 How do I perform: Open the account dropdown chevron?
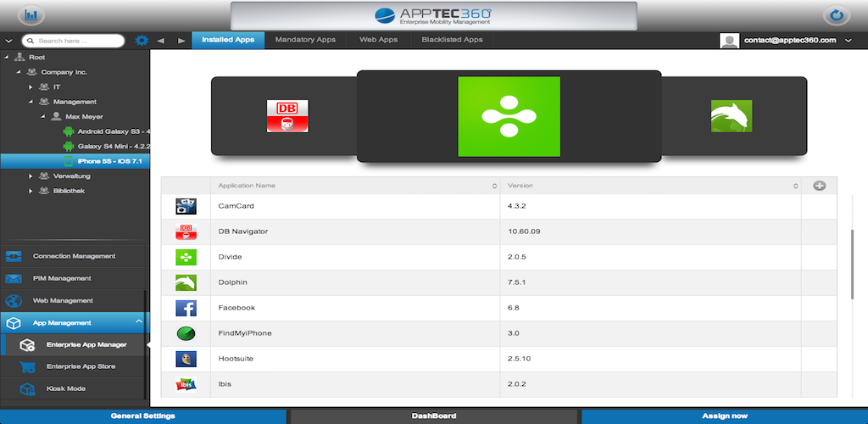point(848,41)
